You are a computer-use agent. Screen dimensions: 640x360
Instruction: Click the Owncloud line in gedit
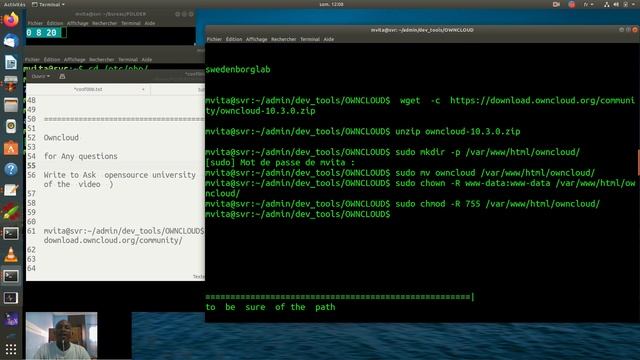61,138
